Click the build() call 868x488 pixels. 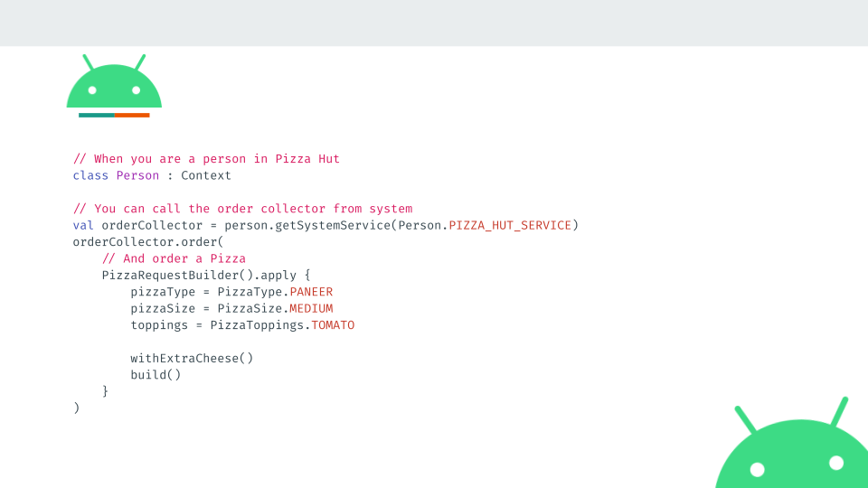tap(156, 374)
